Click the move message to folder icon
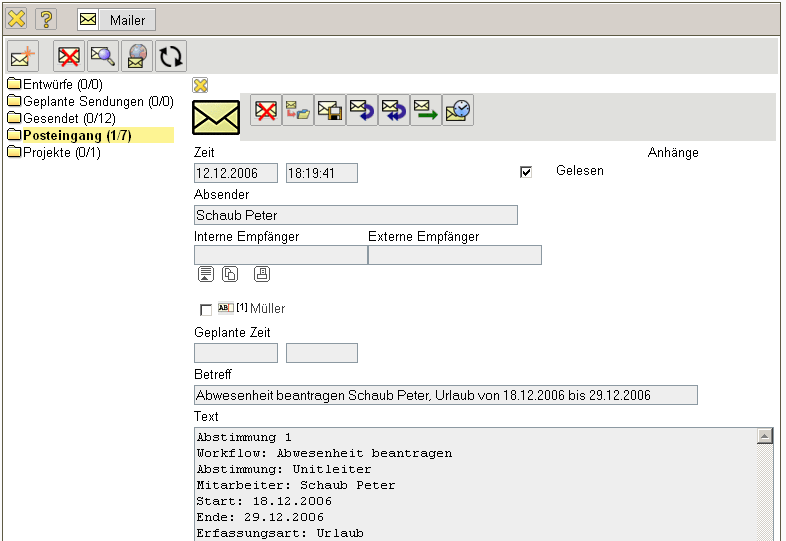Viewport: 786px width, 541px height. 298,111
